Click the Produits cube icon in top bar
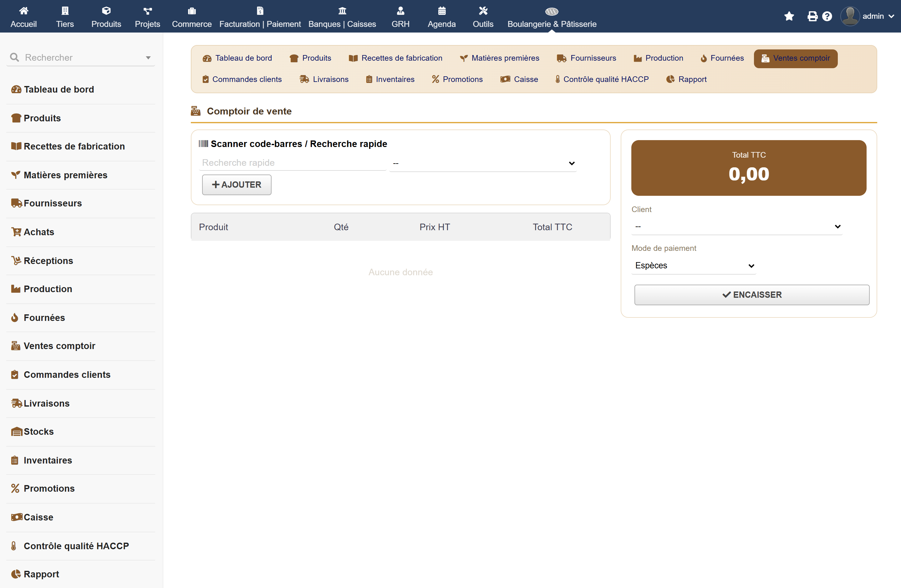The image size is (901, 588). point(106,11)
